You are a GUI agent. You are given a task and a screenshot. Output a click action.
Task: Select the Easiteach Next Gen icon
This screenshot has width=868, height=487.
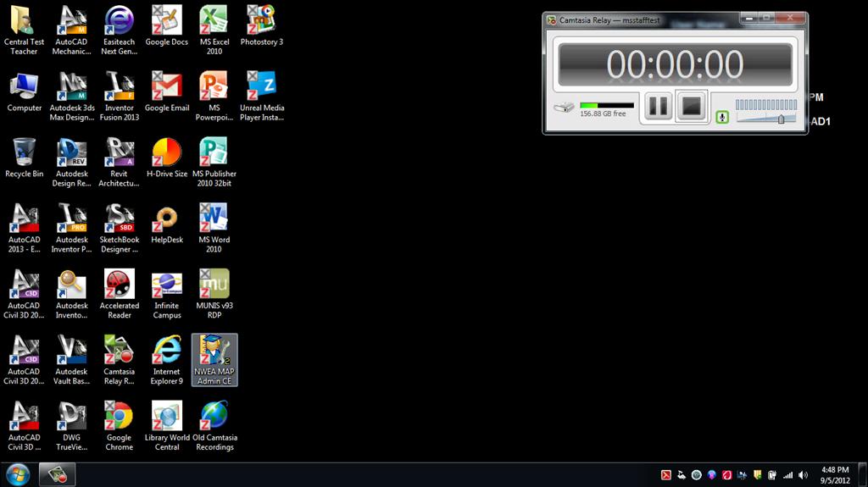point(119,30)
